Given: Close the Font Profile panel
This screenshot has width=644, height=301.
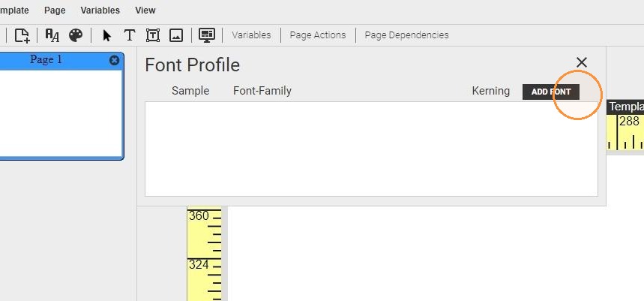Looking at the screenshot, I should (582, 62).
